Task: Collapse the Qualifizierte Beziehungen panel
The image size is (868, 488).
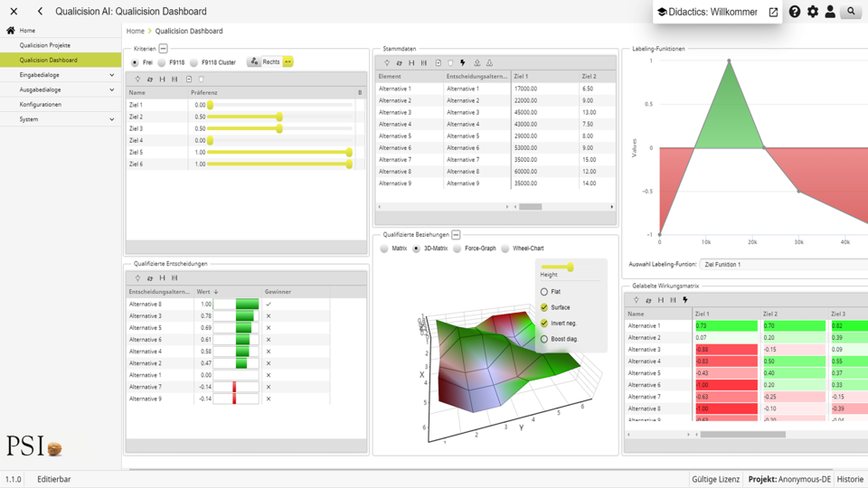Action: [456, 235]
